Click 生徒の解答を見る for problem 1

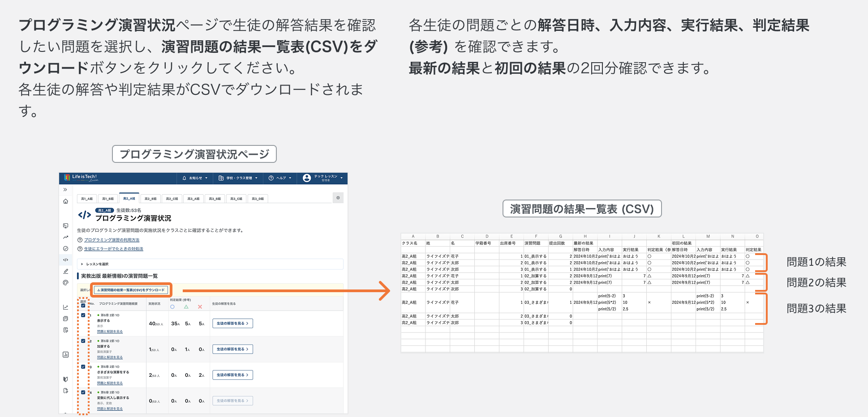(232, 323)
